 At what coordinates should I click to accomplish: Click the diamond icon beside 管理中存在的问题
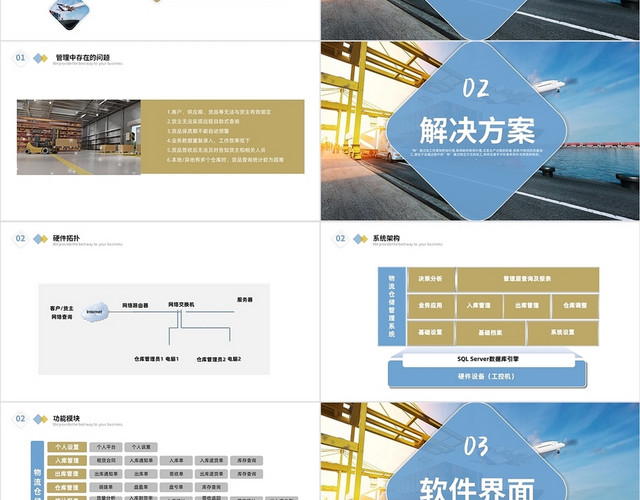40,58
